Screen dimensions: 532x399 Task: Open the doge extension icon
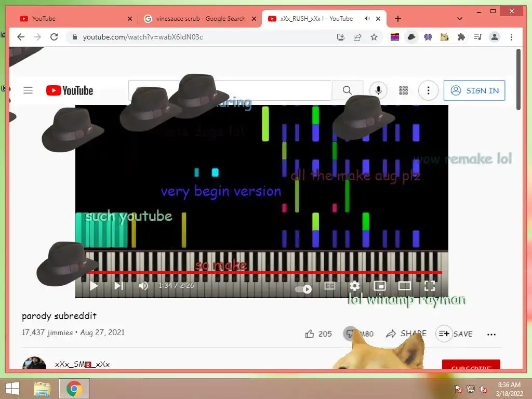coord(445,37)
